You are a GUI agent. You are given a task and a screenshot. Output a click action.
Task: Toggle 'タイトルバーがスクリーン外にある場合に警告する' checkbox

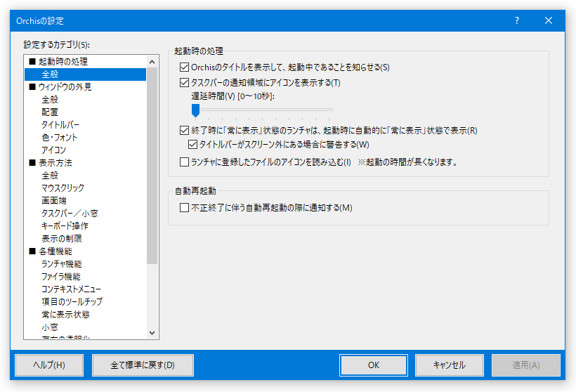(x=192, y=145)
